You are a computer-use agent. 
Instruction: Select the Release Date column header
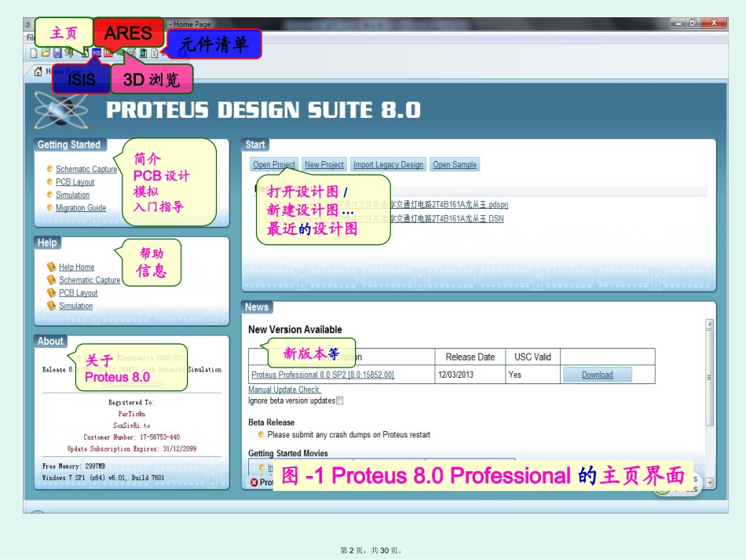pos(470,357)
